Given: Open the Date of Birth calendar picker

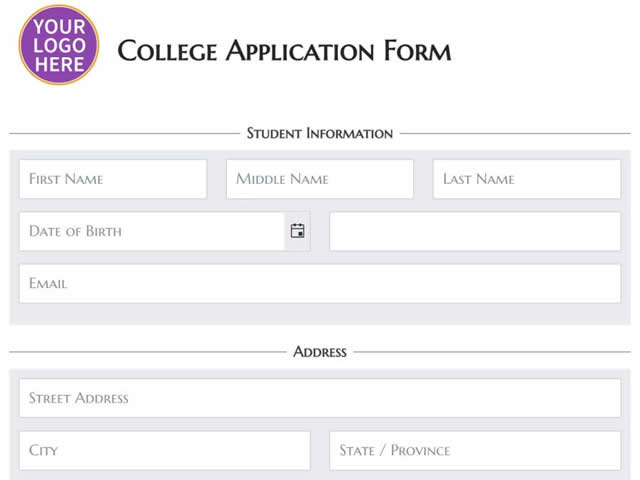Looking at the screenshot, I should click(x=298, y=231).
